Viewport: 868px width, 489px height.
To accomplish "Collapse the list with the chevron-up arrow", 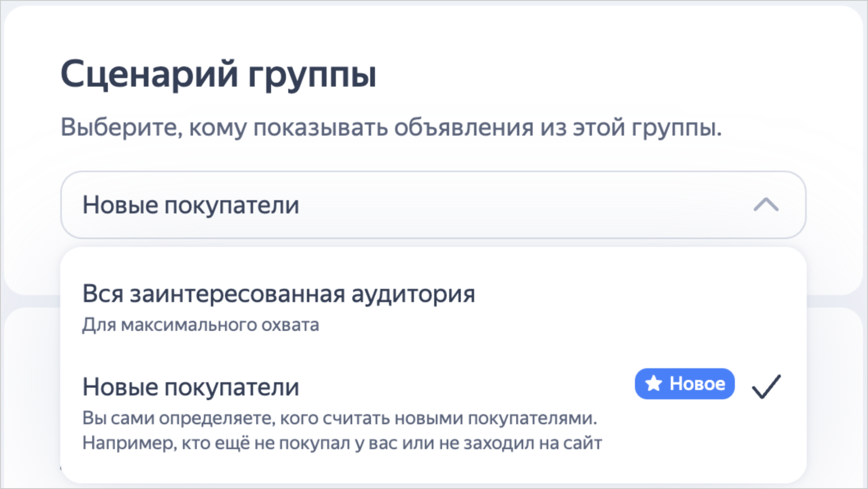I will [766, 205].
